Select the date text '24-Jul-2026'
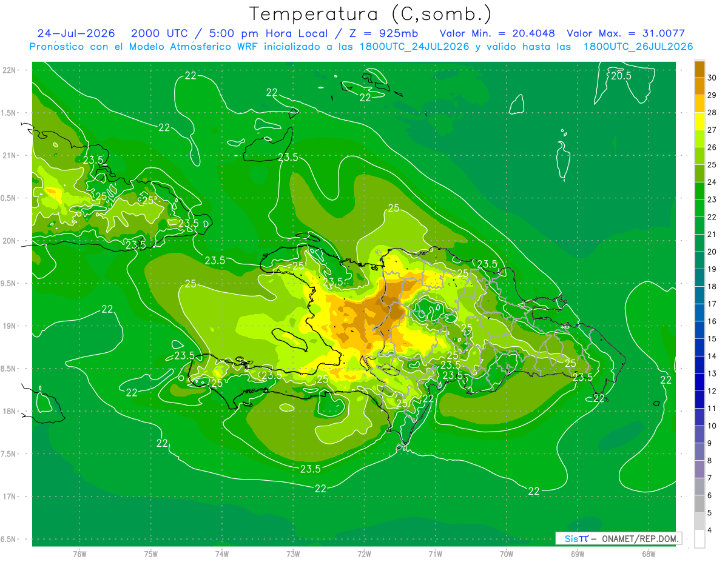 coord(76,33)
